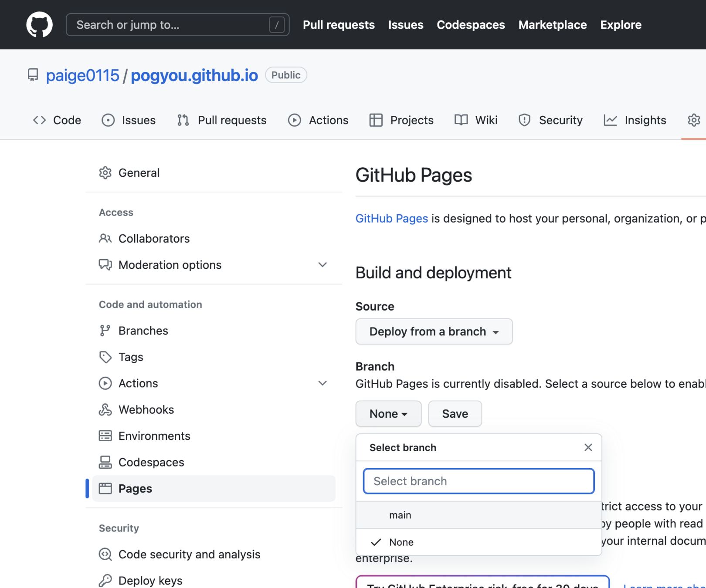Focus the Search or jump to field
The height and width of the screenshot is (588, 706).
click(x=177, y=25)
